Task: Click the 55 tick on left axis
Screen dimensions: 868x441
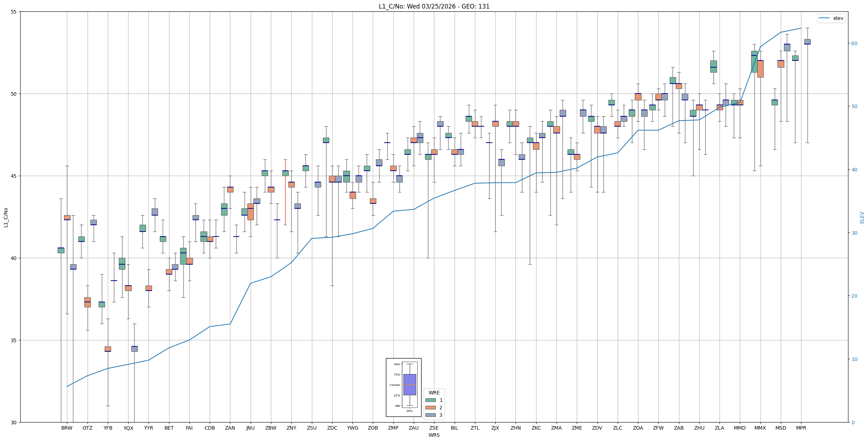Action: click(14, 12)
